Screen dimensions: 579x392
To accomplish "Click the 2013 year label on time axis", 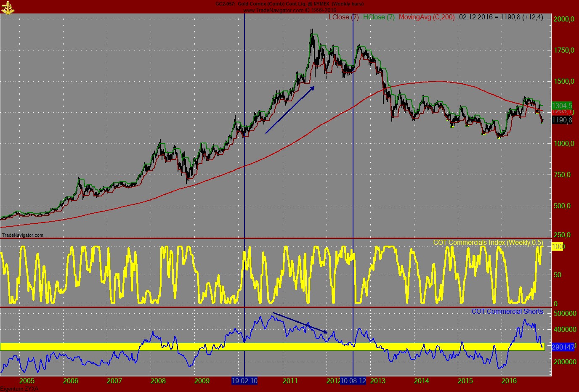I will click(x=377, y=381).
